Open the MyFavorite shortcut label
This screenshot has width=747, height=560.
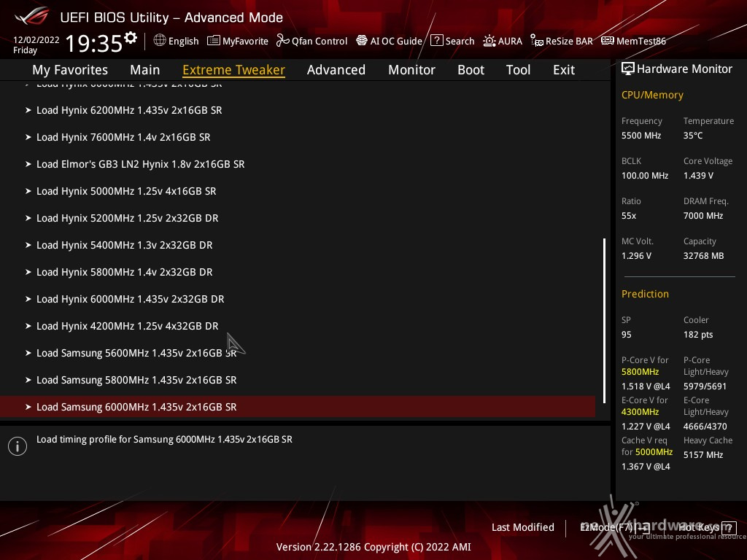(245, 41)
